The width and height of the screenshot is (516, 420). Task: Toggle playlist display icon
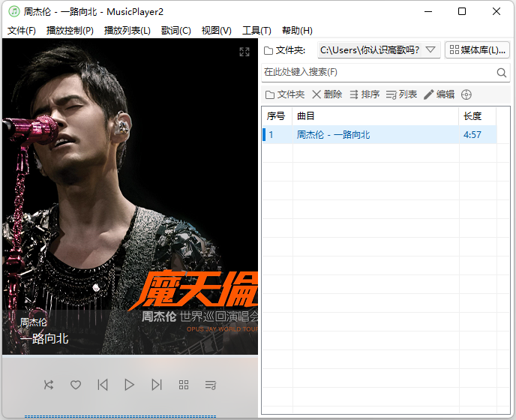coord(211,385)
